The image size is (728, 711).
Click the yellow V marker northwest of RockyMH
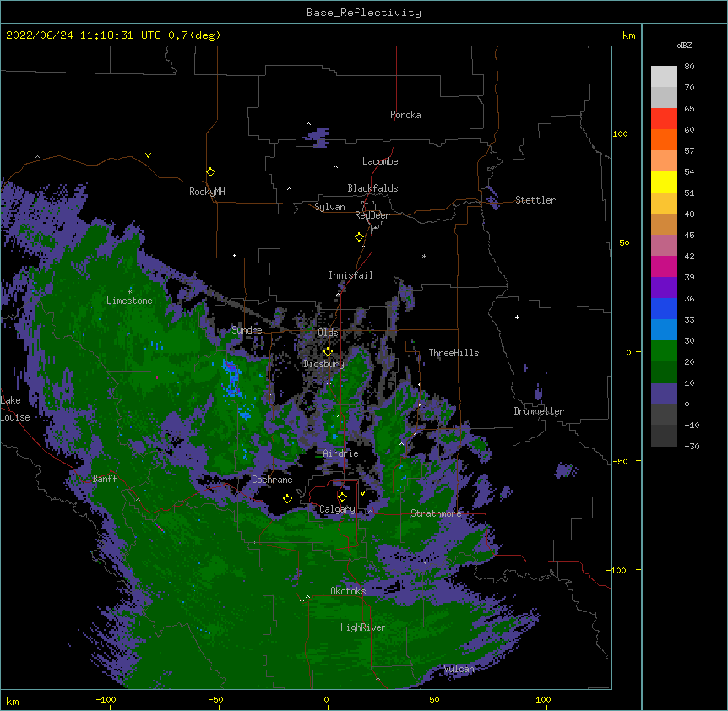(148, 155)
